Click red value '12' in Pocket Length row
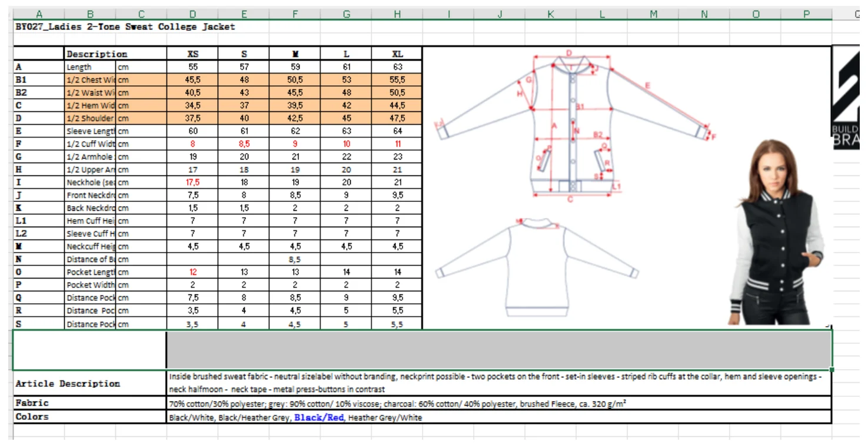 pos(193,272)
